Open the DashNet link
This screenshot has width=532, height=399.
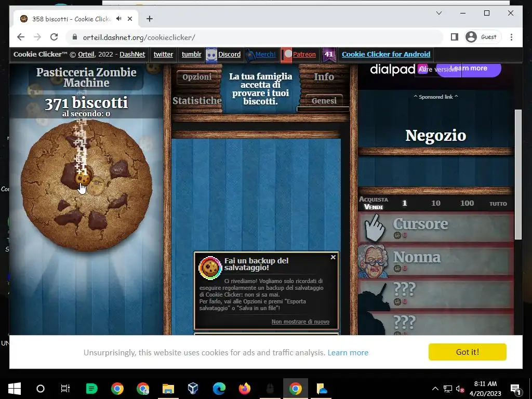tap(132, 54)
